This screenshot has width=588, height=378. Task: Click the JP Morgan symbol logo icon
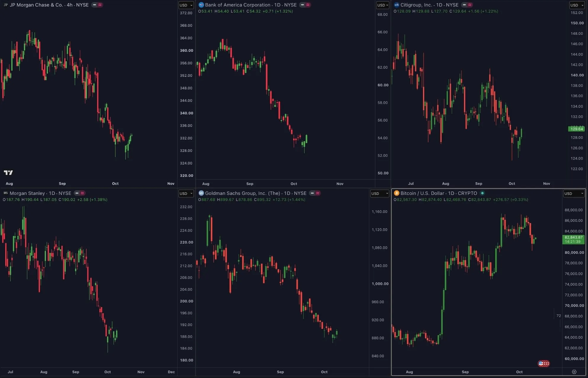[x=6, y=5]
